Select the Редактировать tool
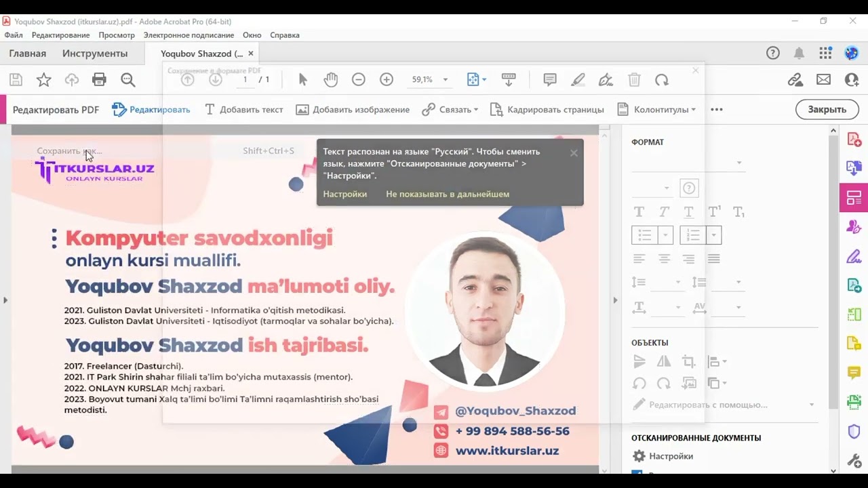 [151, 109]
